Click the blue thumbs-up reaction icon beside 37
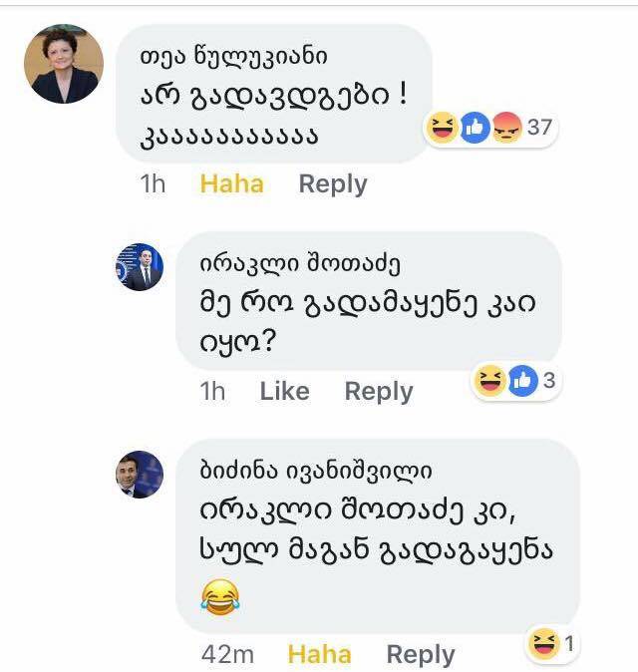 pyautogui.click(x=474, y=128)
